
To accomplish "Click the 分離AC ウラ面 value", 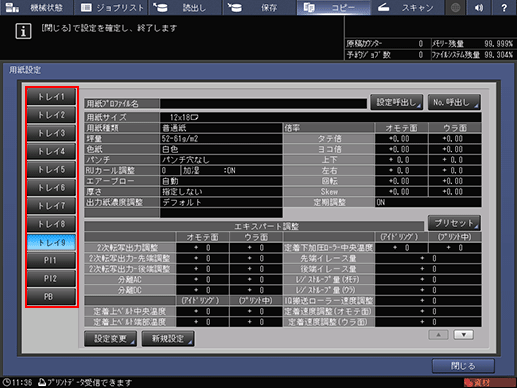I will [x=256, y=280].
